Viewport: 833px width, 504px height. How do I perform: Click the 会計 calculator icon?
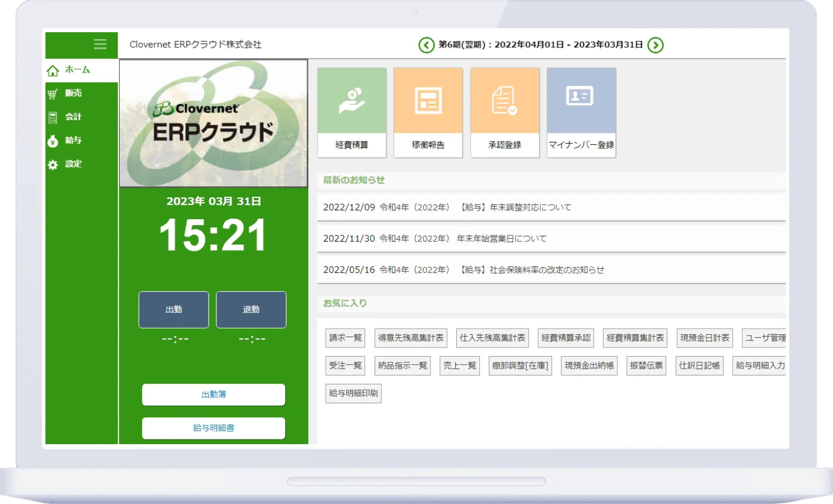point(53,117)
